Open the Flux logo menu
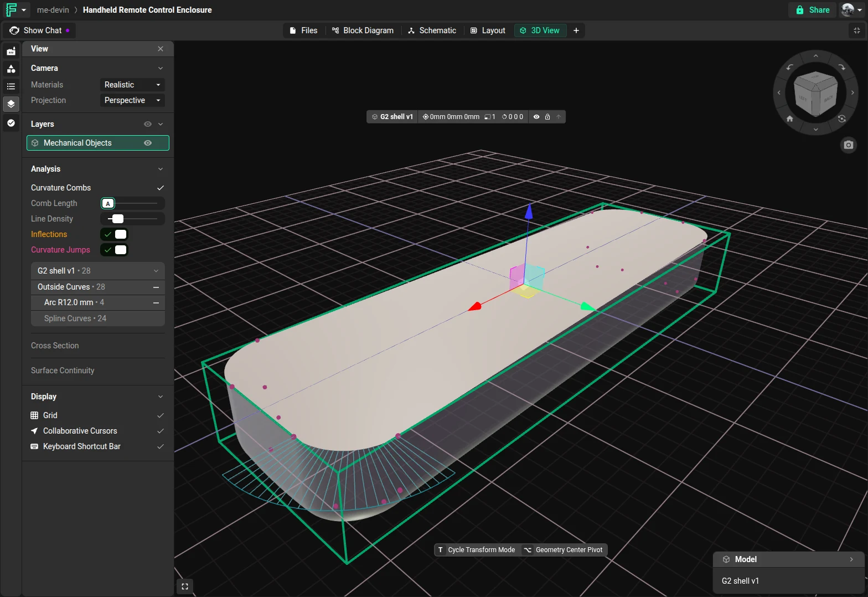The width and height of the screenshot is (868, 597). tap(15, 10)
